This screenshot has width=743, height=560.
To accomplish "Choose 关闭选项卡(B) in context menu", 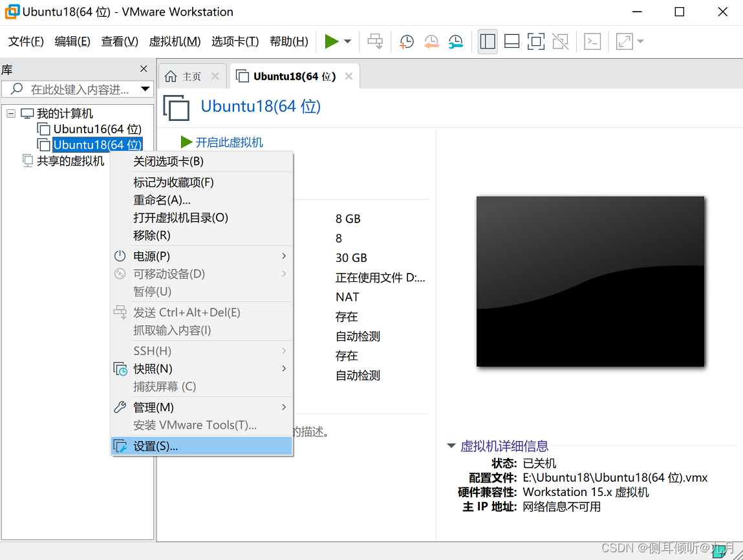I will click(x=201, y=162).
